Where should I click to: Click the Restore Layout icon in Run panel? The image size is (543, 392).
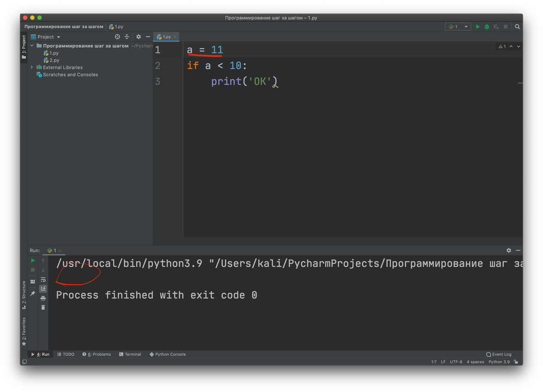(33, 282)
